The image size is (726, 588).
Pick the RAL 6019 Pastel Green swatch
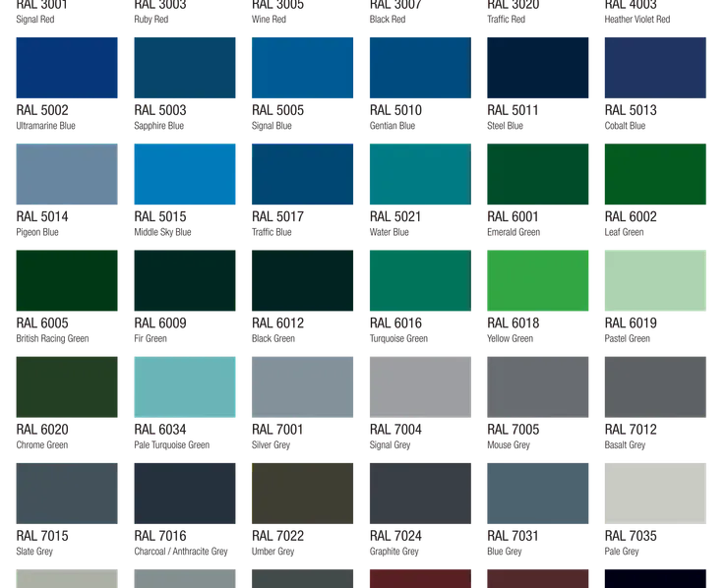coord(655,280)
